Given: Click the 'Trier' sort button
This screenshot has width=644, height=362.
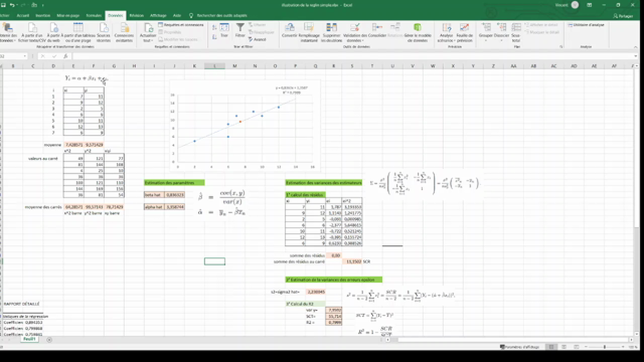Looking at the screenshot, I should point(224,30).
